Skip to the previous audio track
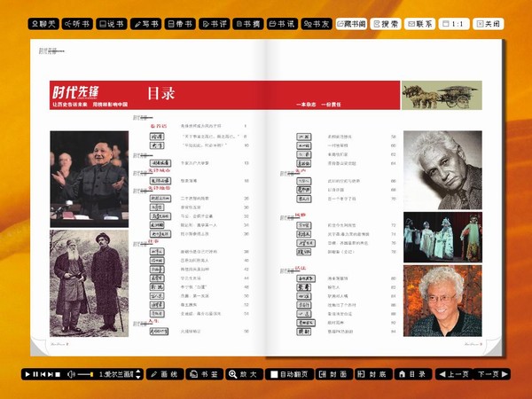 tap(43, 374)
